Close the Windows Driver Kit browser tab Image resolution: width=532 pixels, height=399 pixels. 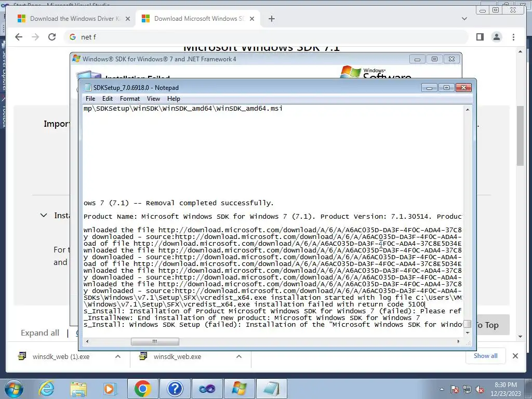128,19
